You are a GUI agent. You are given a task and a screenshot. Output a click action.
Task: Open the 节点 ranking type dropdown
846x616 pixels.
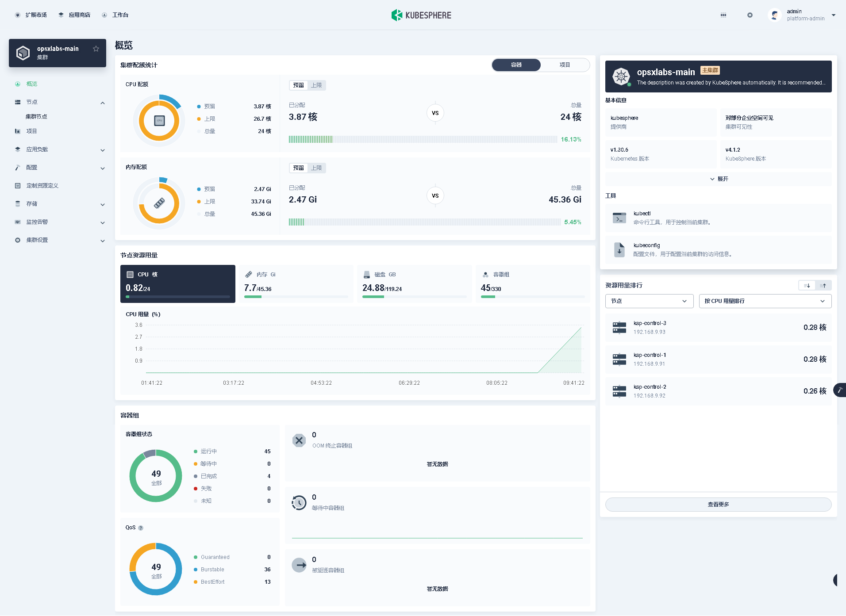click(649, 301)
